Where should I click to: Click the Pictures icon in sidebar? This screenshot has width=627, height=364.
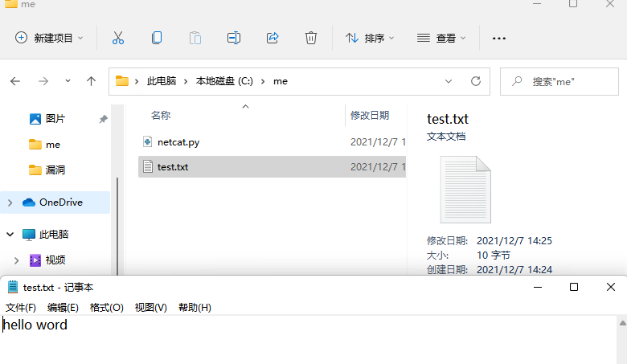point(35,119)
